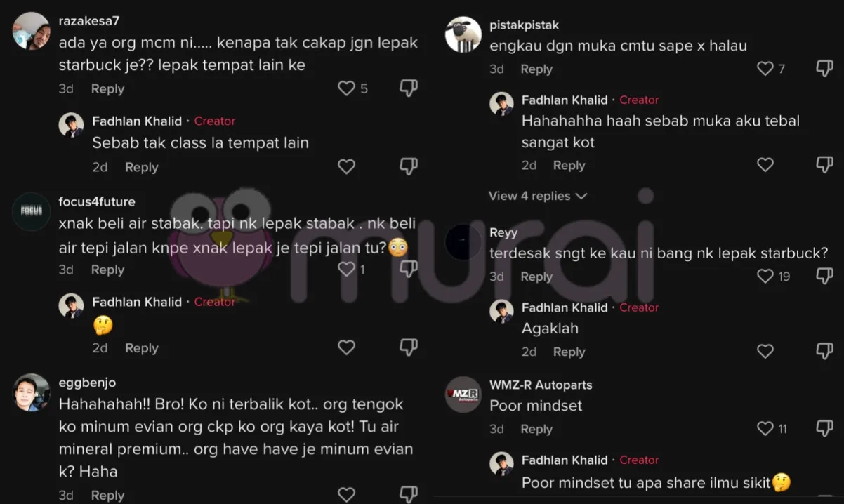
Task: Open pistakpistak's sheep profile picture
Action: [x=463, y=34]
